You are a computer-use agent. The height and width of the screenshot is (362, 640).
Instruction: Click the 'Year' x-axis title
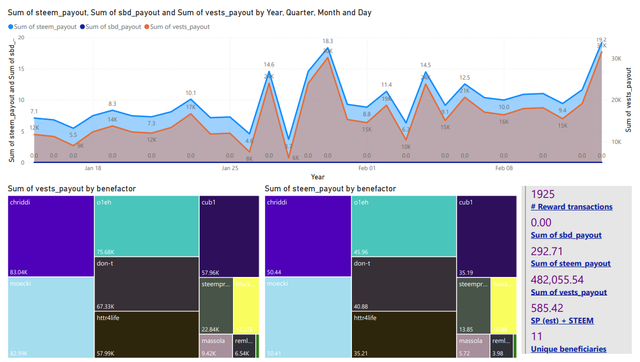click(x=318, y=177)
